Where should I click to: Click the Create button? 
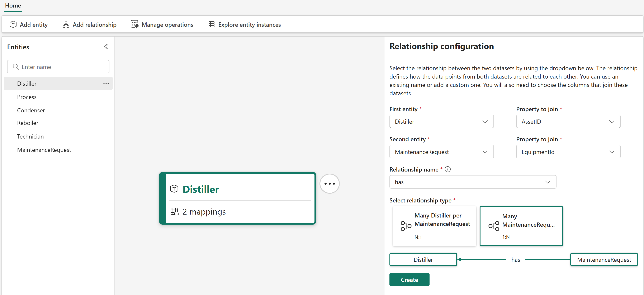click(x=409, y=280)
